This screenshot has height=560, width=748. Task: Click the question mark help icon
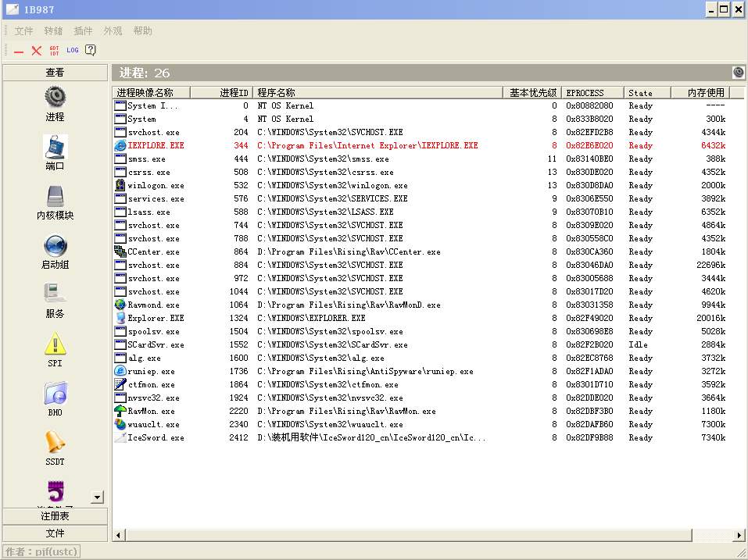90,50
